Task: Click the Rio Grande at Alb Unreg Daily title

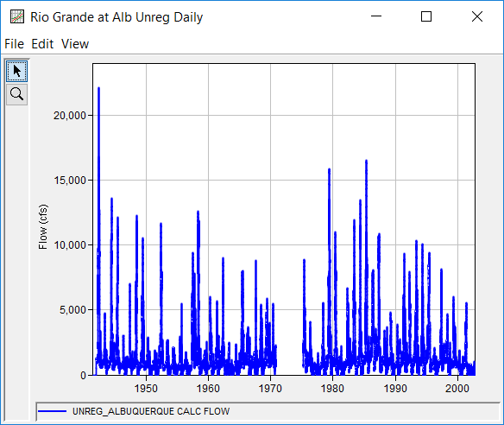Action: click(x=117, y=17)
